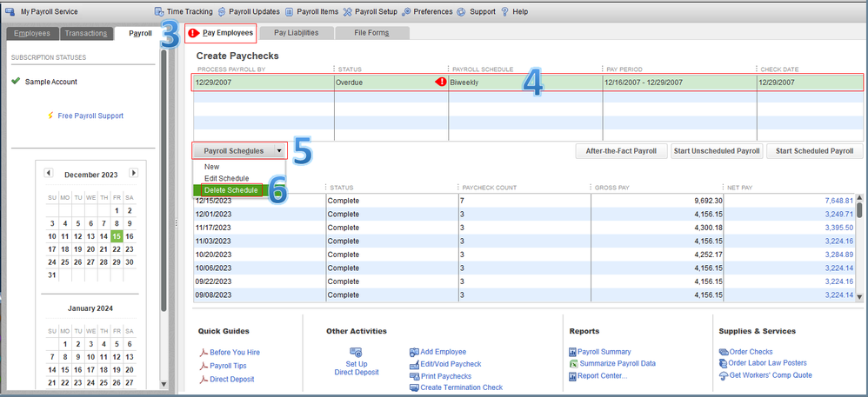Choose New from the Payroll Schedules menu
868x397 pixels.
pos(211,167)
